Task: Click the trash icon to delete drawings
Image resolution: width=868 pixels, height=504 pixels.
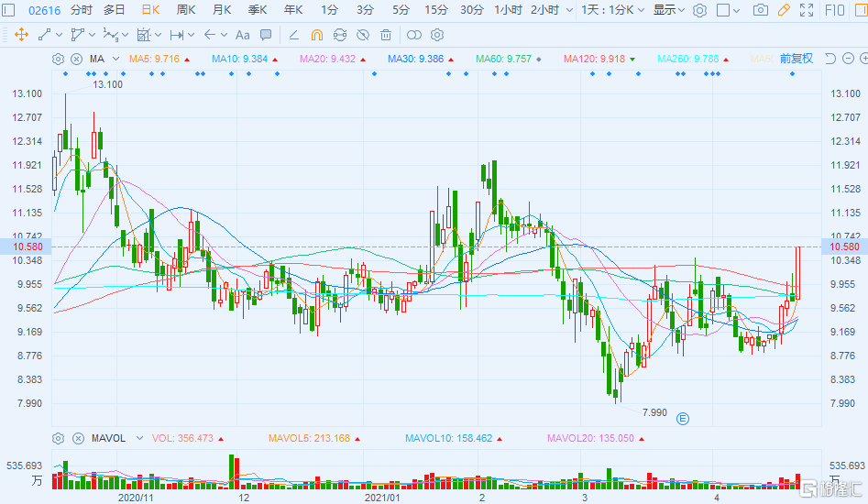Action: [x=386, y=35]
